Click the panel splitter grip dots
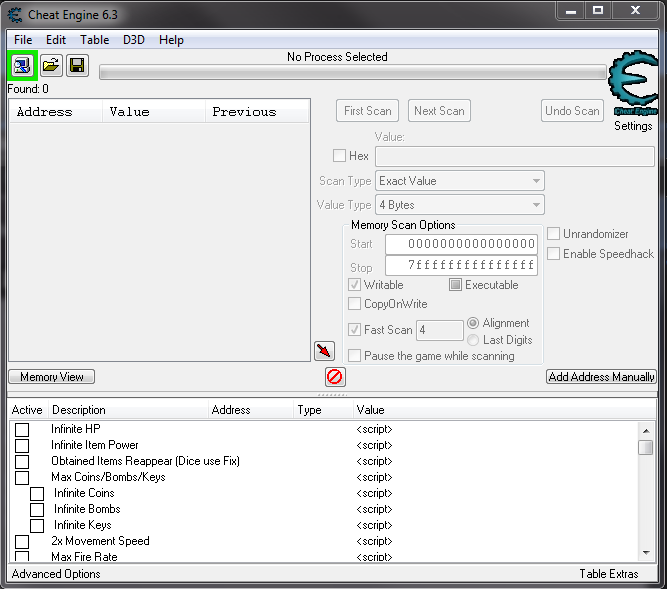Screen dimensions: 667x589 333,395
